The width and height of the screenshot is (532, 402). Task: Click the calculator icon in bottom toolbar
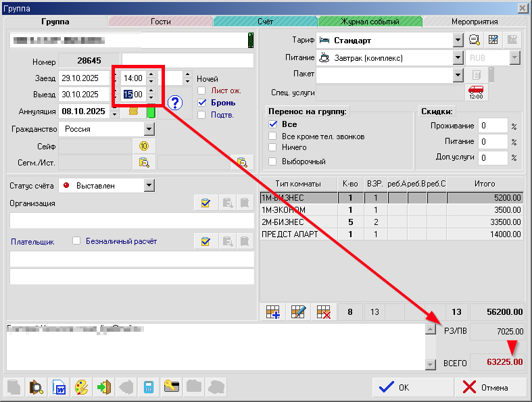[149, 388]
